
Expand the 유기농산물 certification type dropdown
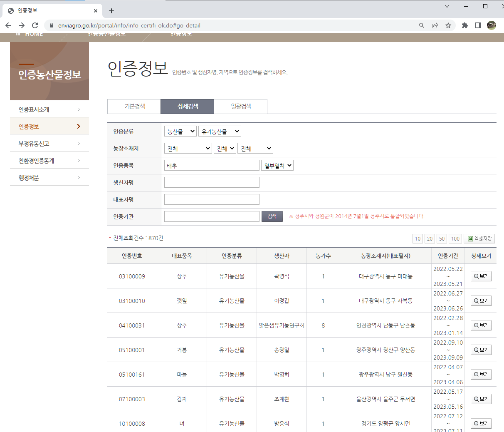click(x=220, y=132)
